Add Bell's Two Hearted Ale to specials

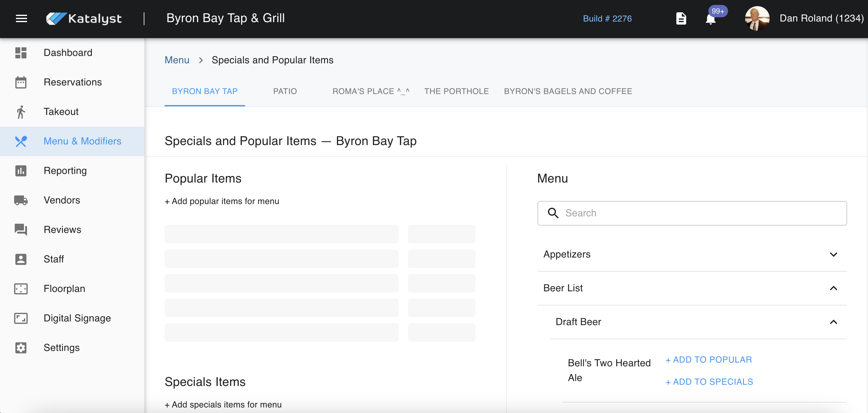[709, 382]
